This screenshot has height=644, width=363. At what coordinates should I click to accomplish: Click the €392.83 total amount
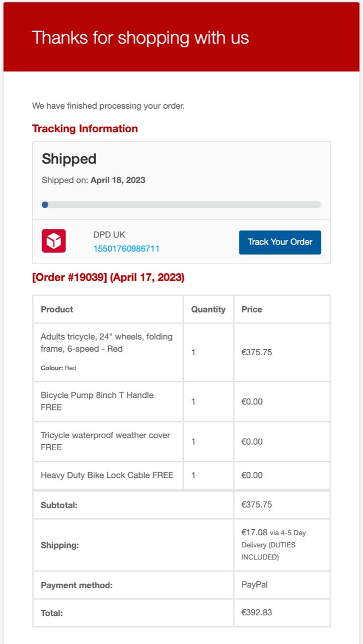coord(257,613)
